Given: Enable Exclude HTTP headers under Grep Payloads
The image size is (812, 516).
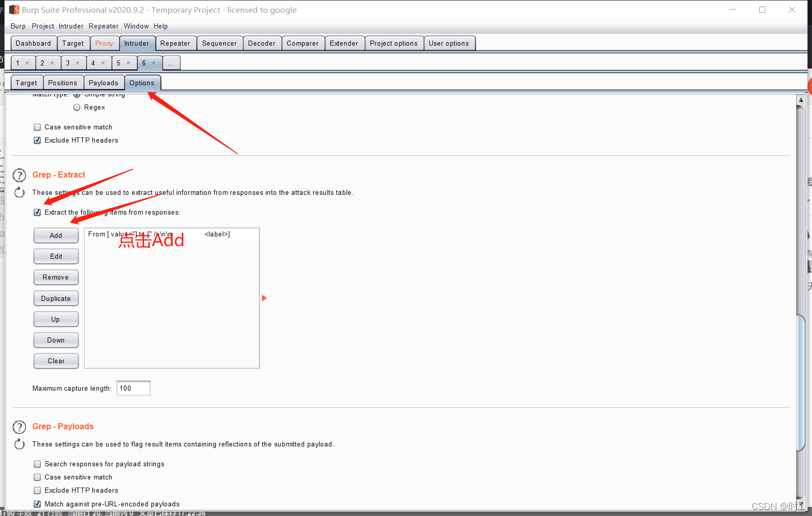Looking at the screenshot, I should point(37,491).
